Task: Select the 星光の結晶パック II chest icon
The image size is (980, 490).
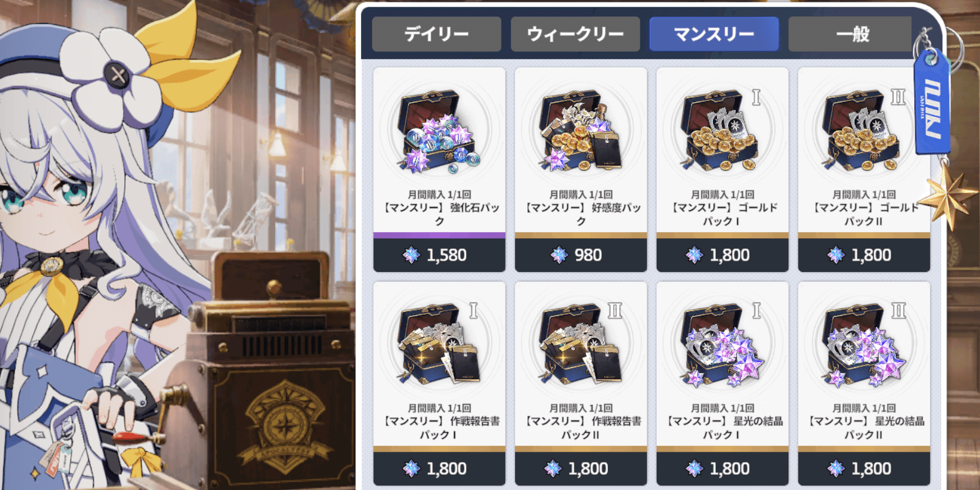Action: (864, 344)
